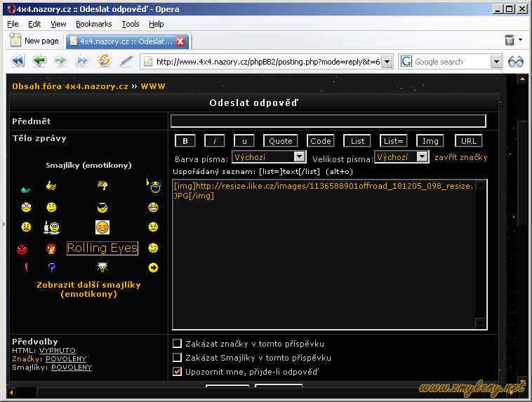This screenshot has width=532, height=402.
Task: Insert the sunglasses cool smiley
Action: click(x=102, y=208)
